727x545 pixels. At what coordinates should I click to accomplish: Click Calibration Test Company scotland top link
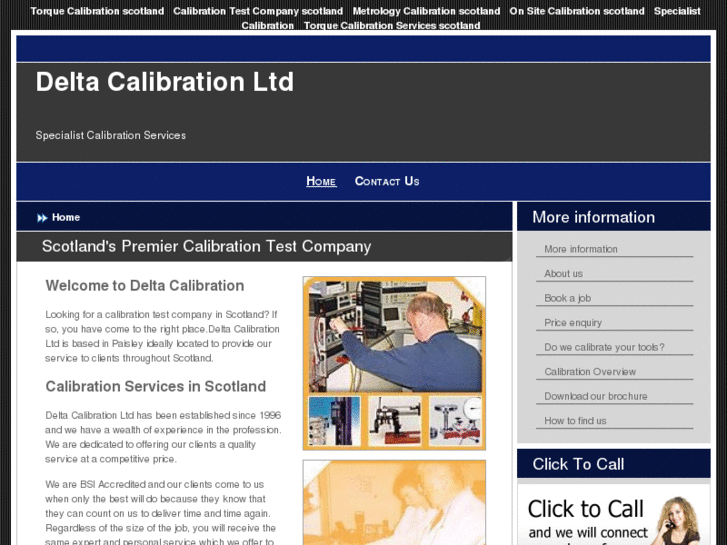[258, 11]
